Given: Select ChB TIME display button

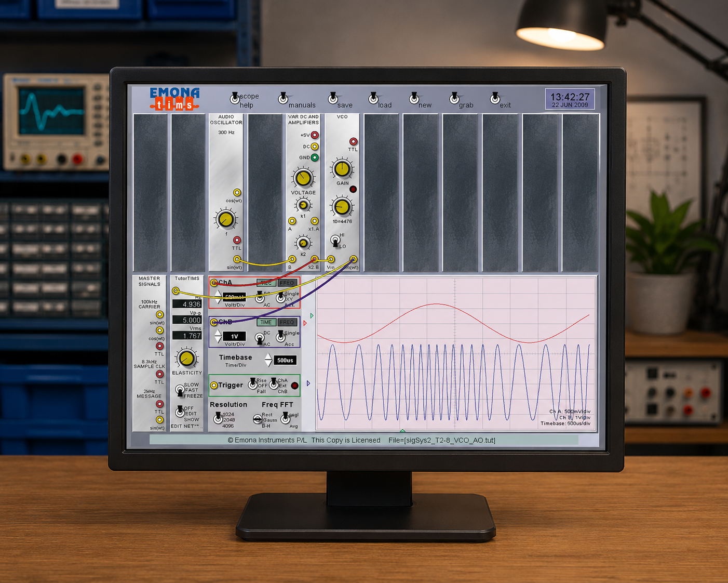Looking at the screenshot, I should (266, 322).
